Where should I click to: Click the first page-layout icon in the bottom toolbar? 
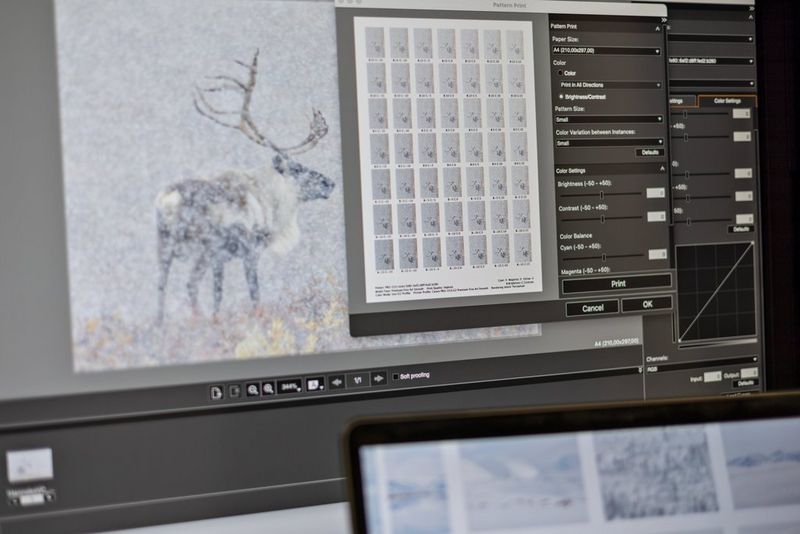point(216,392)
